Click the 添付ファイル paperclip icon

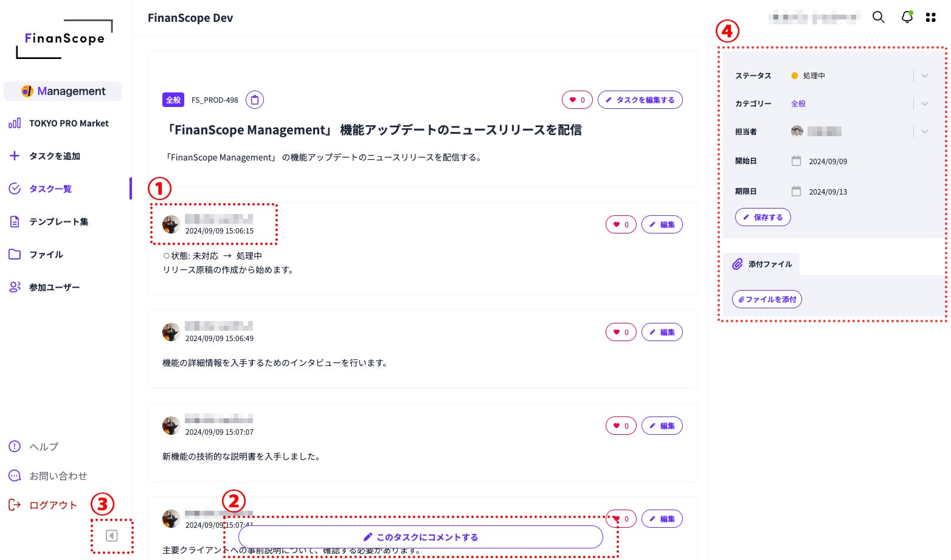(737, 264)
